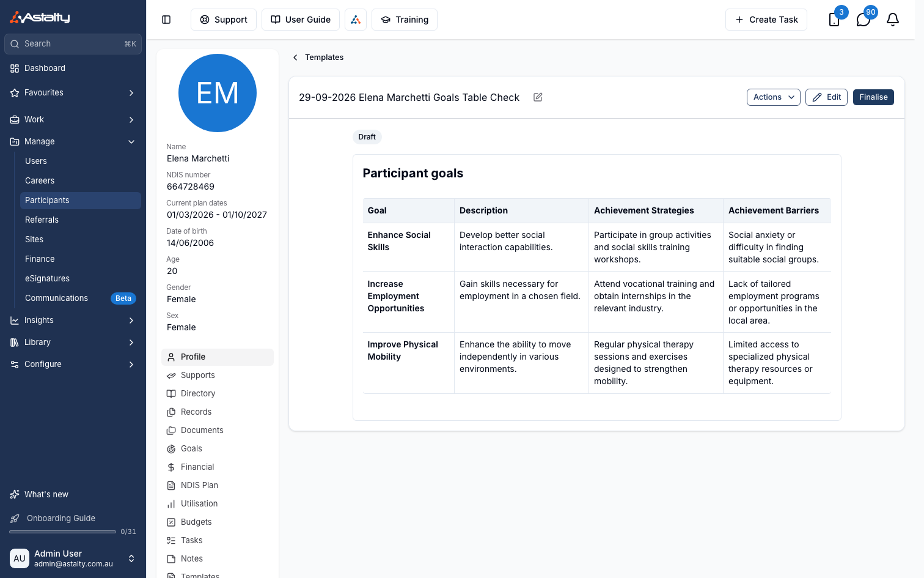
Task: Expand the Work menu
Action: coord(73,120)
